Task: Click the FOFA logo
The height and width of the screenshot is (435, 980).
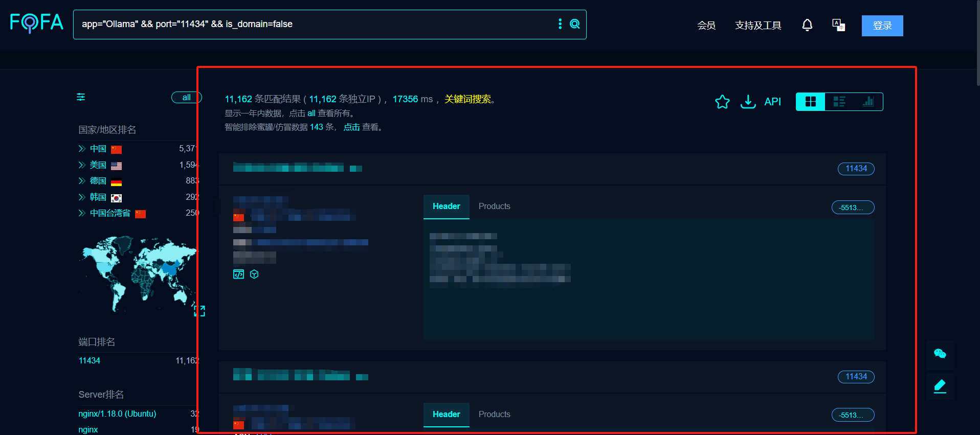Action: 36,23
